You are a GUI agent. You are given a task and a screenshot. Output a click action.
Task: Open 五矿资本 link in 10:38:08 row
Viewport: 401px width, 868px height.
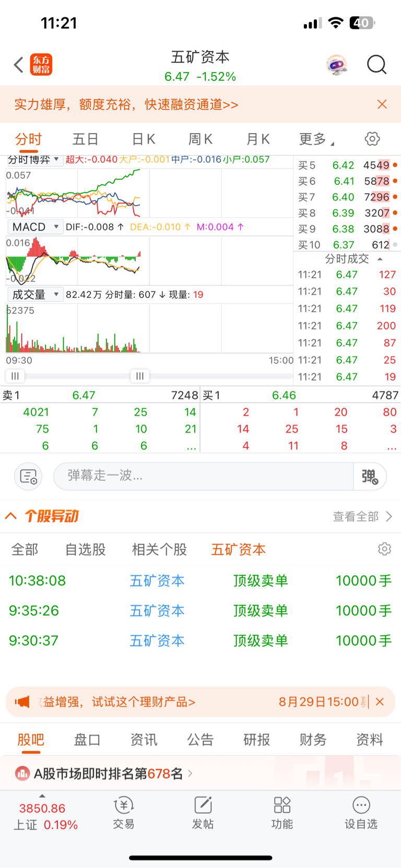pyautogui.click(x=157, y=581)
